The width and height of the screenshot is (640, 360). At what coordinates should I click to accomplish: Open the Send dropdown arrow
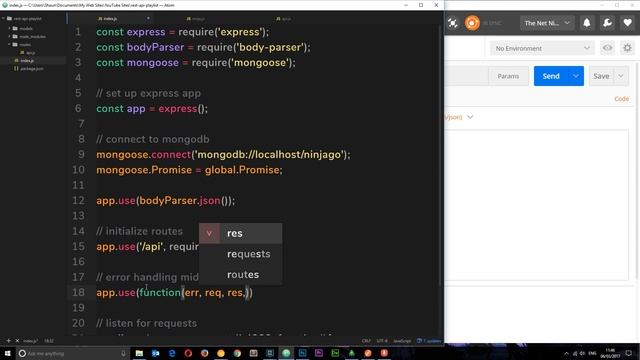[576, 76]
